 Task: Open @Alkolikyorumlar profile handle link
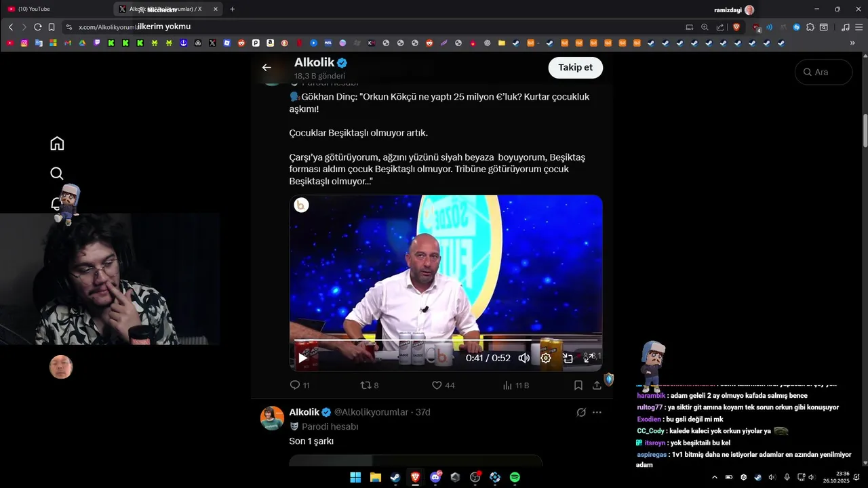(x=371, y=412)
